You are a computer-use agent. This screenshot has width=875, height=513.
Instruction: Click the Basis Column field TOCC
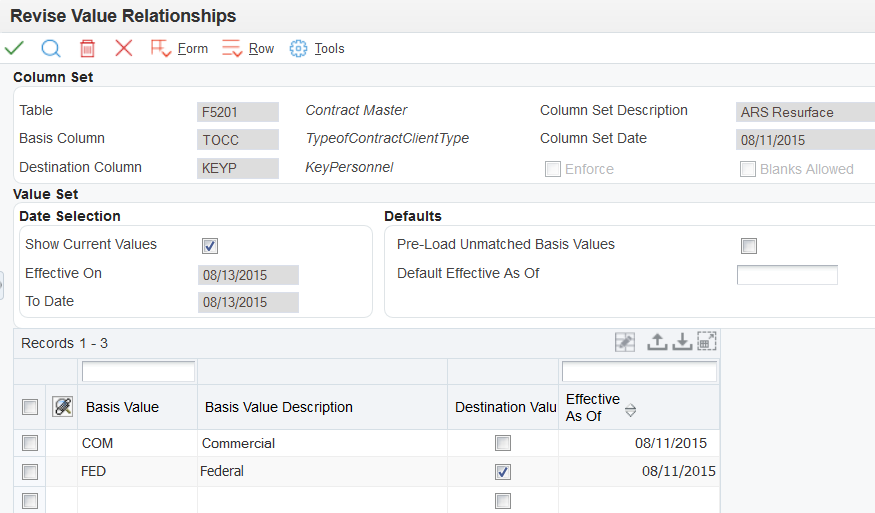238,140
